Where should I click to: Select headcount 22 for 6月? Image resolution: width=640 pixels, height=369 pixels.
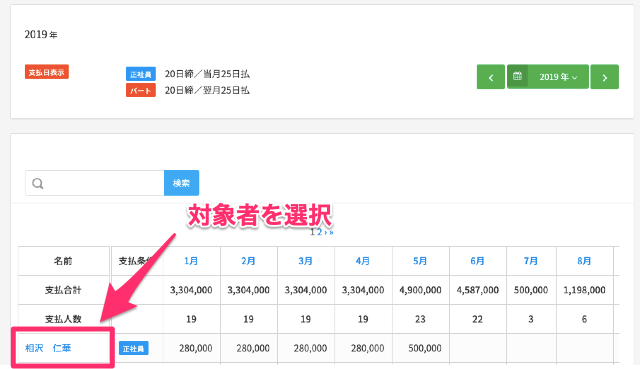(477, 319)
